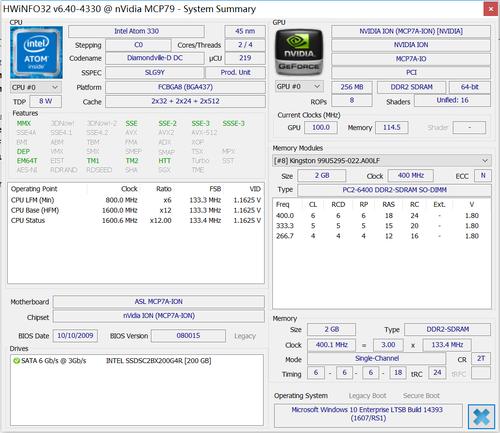Click the HTT feature label

[x=165, y=161]
